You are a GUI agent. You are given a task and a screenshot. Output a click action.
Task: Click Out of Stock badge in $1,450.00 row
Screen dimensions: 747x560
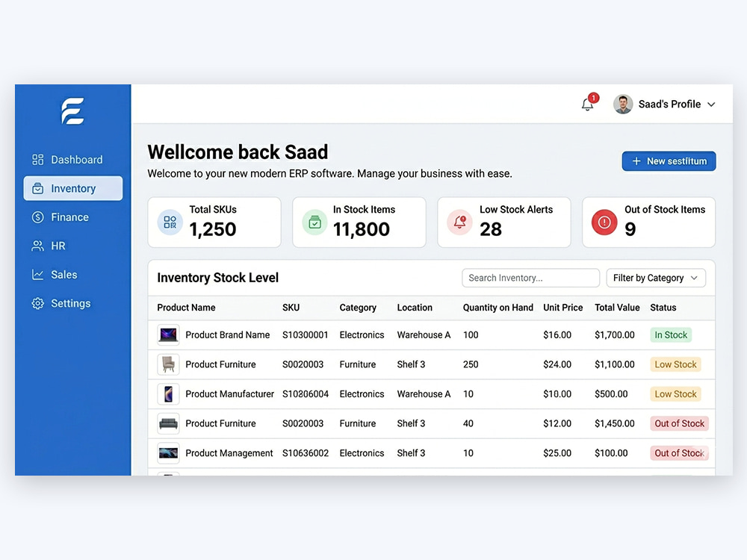(679, 423)
